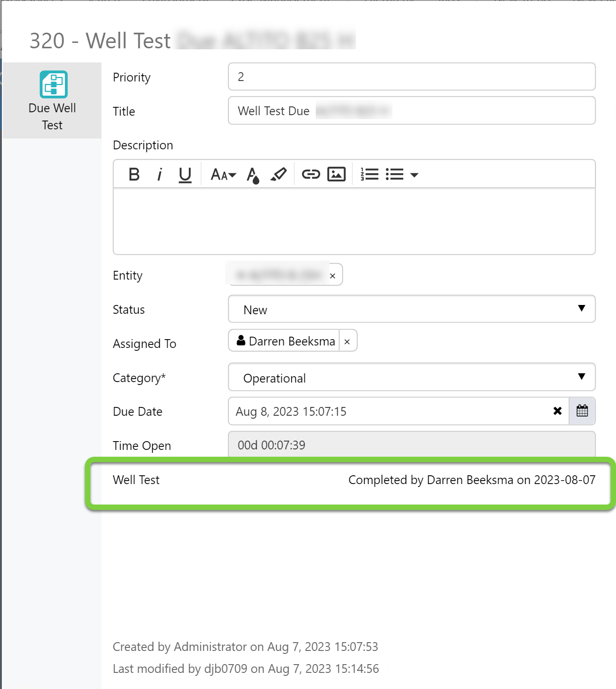Expand the list options arrow
Image resolution: width=616 pixels, height=689 pixels.
[414, 175]
